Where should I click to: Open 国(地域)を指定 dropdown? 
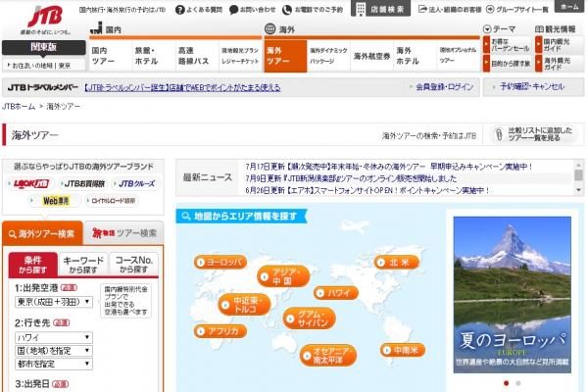(x=54, y=351)
